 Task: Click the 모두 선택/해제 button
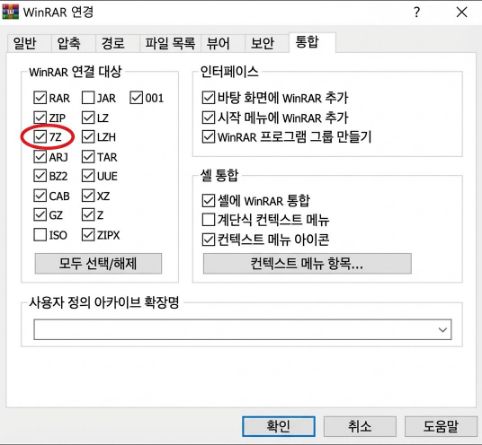(98, 264)
